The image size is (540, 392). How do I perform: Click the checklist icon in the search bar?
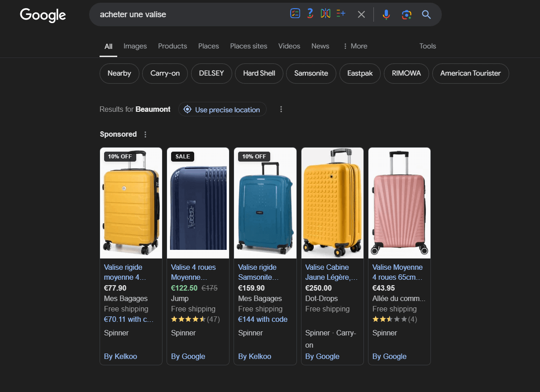click(x=295, y=14)
